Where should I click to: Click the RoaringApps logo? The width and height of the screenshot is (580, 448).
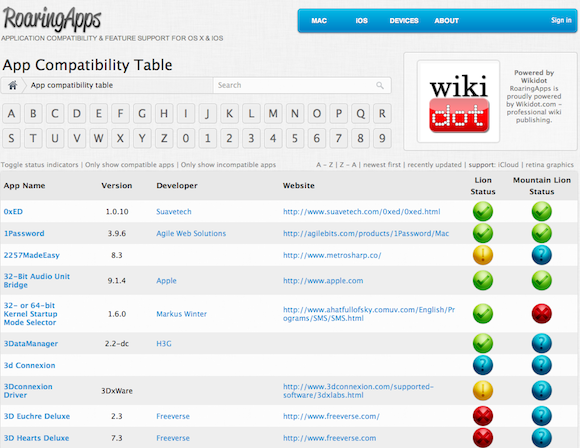coord(52,19)
